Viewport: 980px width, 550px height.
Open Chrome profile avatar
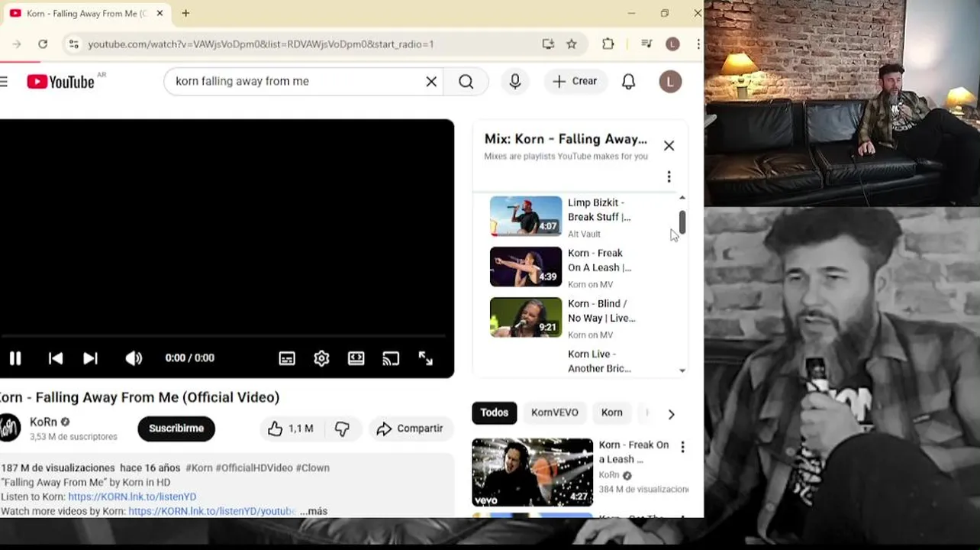[x=672, y=44]
